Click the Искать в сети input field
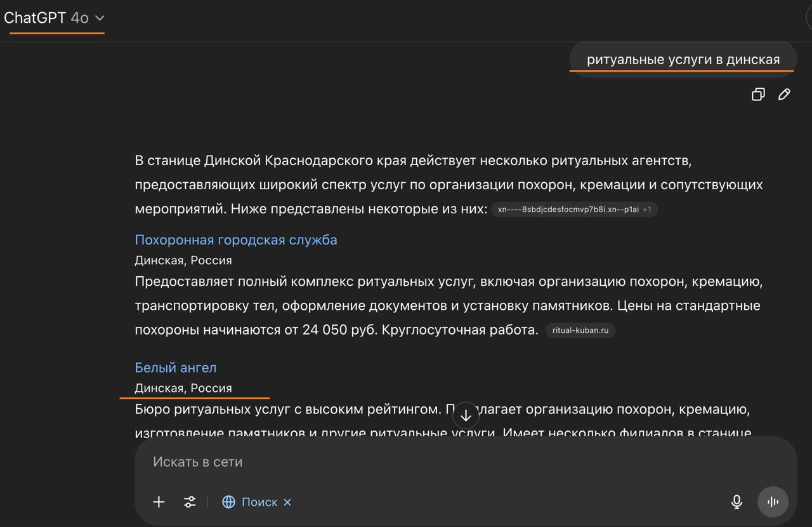The height and width of the screenshot is (527, 812). (317, 462)
